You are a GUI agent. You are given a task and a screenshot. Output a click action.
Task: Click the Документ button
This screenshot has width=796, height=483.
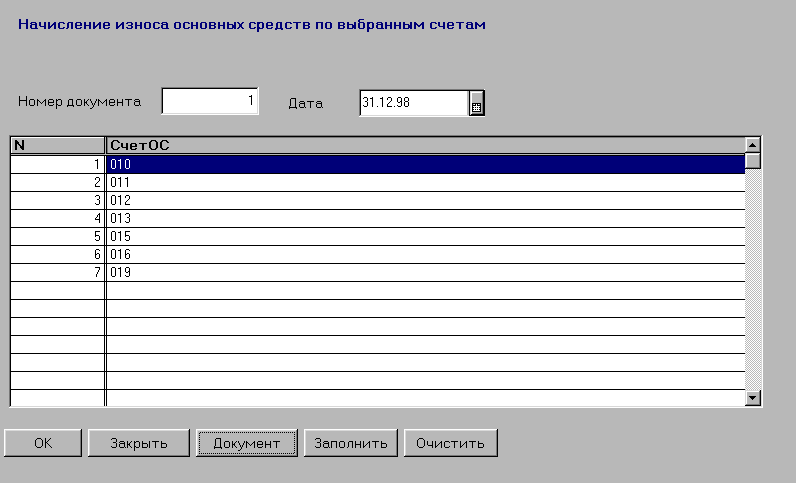tap(247, 443)
